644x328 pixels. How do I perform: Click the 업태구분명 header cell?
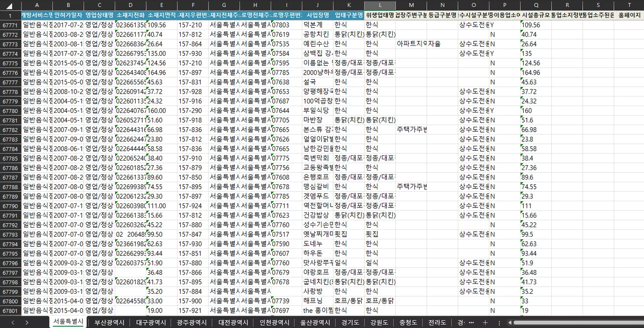tap(349, 15)
